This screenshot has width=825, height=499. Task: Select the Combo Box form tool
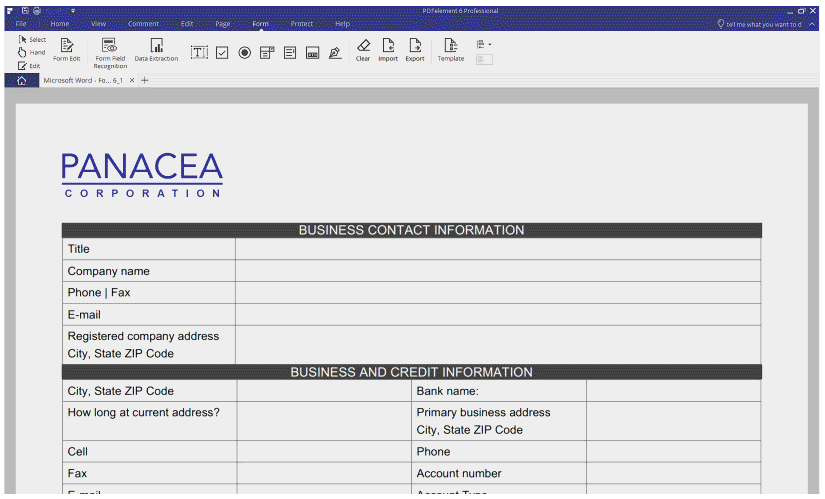267,52
